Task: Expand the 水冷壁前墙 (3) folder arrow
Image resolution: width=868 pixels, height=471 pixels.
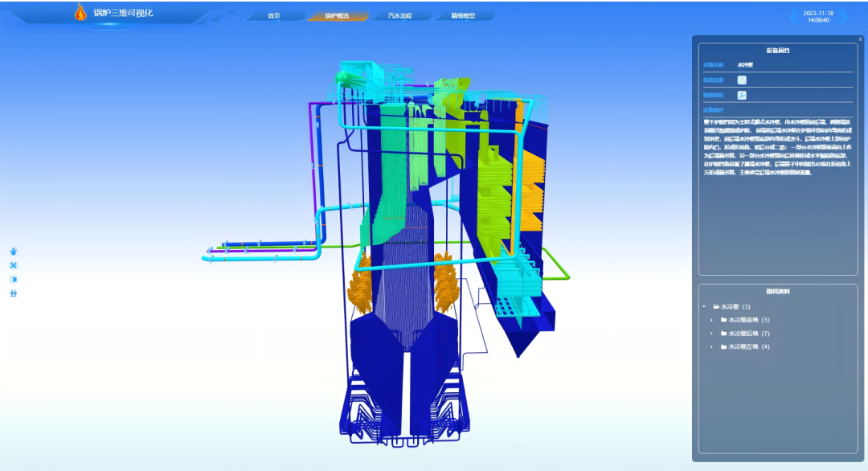Action: point(711,320)
